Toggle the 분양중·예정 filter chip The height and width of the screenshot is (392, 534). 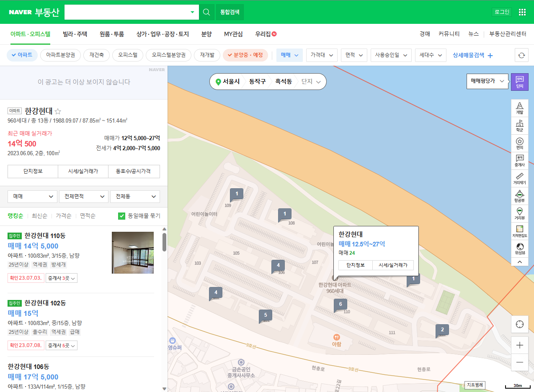click(245, 55)
